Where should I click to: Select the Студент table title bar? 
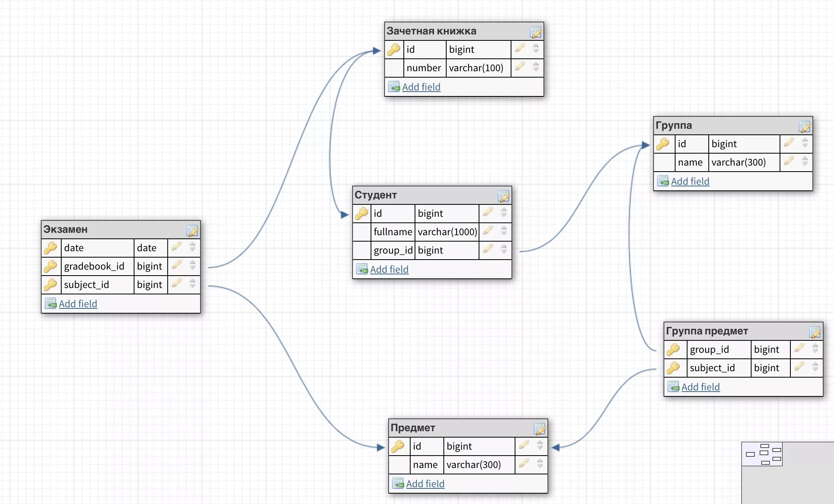(432, 195)
